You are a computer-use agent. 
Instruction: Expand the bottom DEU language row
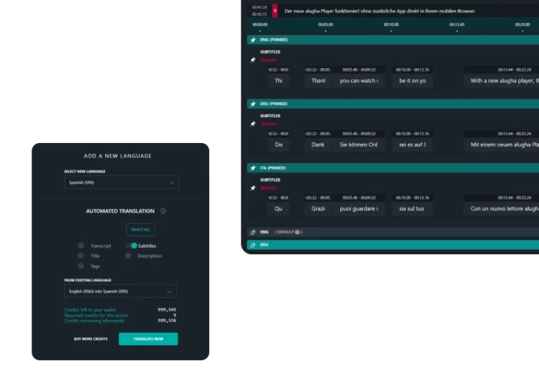(x=393, y=245)
